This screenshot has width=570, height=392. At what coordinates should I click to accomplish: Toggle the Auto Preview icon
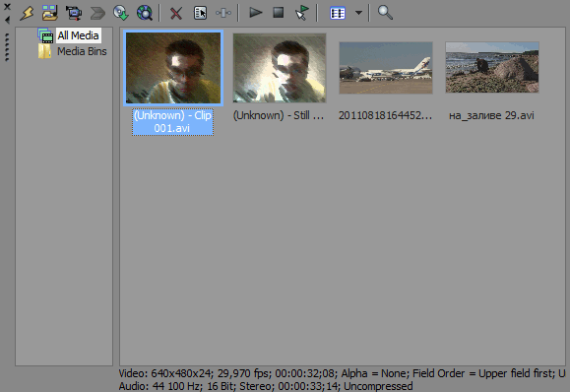pos(301,13)
